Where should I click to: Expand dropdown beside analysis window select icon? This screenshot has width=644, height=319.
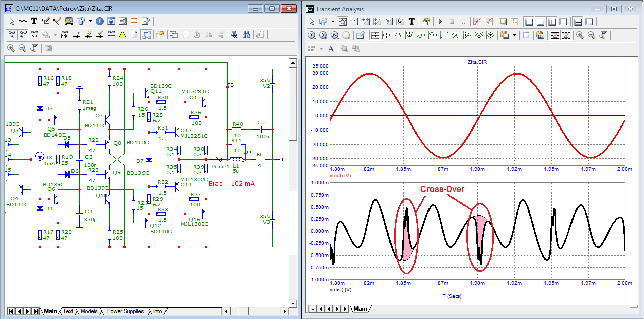click(x=333, y=22)
